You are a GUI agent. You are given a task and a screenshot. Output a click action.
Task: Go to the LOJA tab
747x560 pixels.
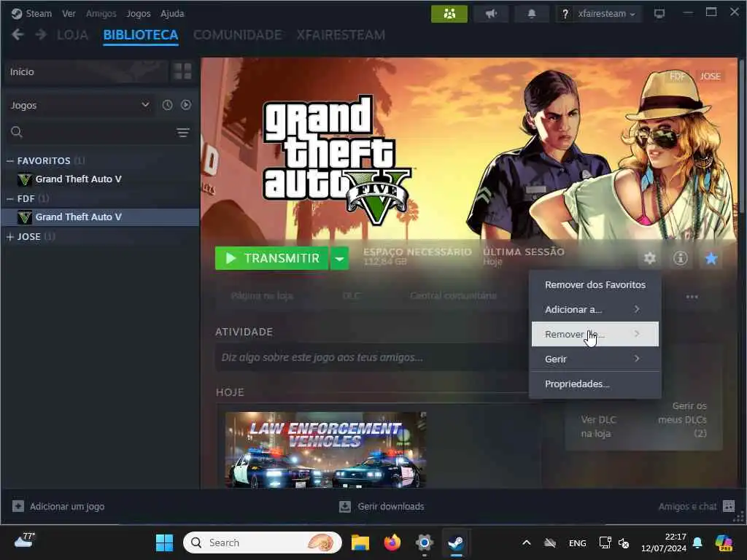(72, 35)
